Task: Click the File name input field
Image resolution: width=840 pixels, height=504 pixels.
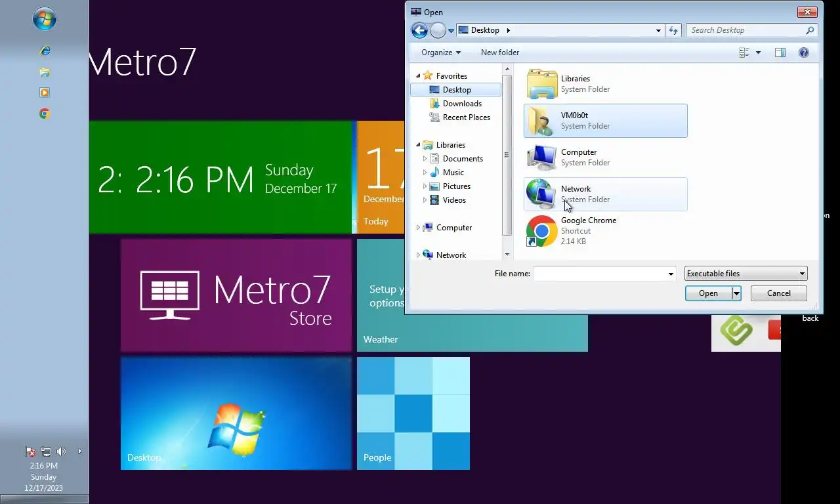Action: [x=600, y=274]
